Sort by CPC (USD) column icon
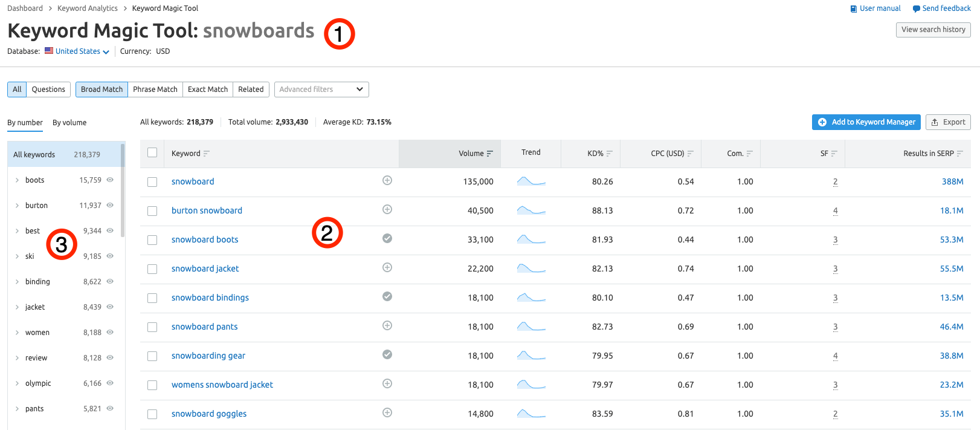 click(x=691, y=154)
